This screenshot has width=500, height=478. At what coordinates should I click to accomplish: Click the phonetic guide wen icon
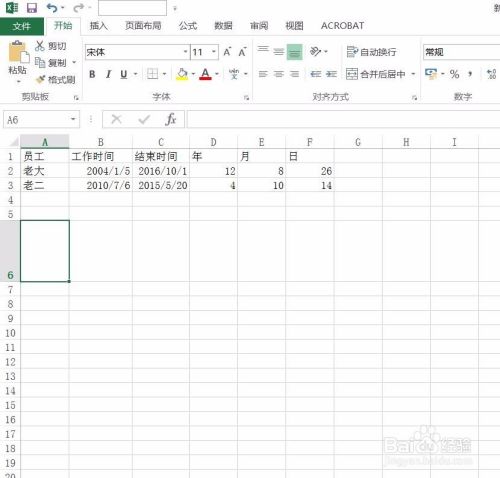pos(234,74)
